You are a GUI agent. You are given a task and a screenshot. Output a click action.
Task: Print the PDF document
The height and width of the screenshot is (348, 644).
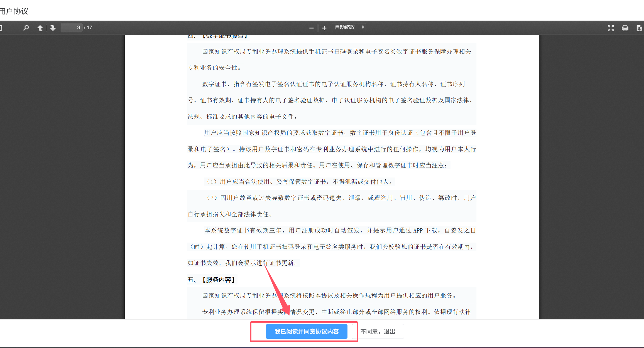625,28
